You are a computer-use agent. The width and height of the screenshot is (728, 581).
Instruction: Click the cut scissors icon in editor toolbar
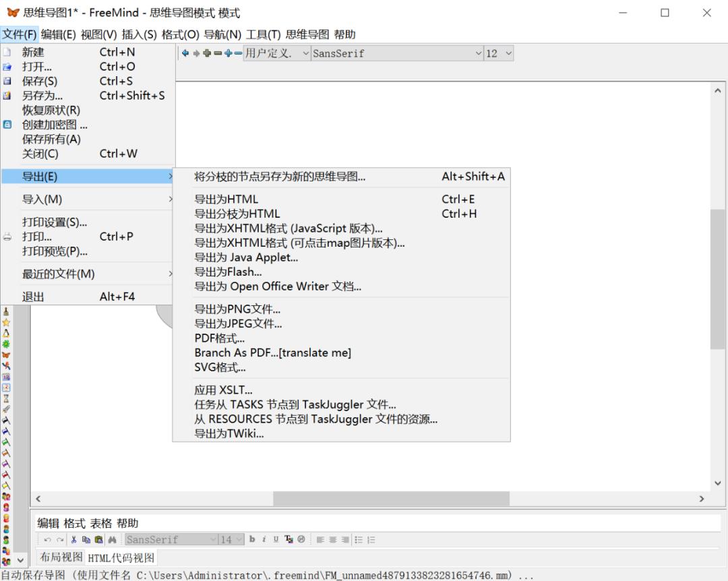(73, 539)
